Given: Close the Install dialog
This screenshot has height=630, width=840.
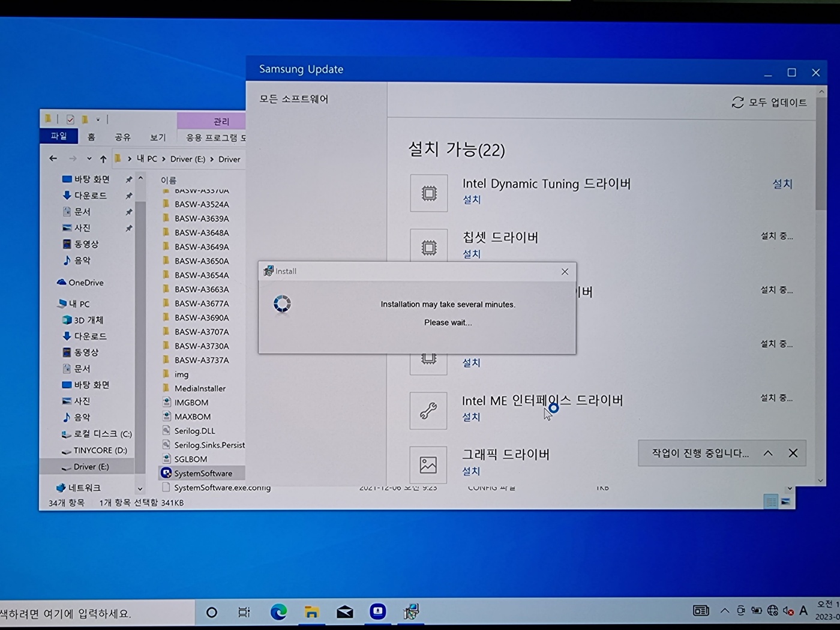Looking at the screenshot, I should (565, 272).
